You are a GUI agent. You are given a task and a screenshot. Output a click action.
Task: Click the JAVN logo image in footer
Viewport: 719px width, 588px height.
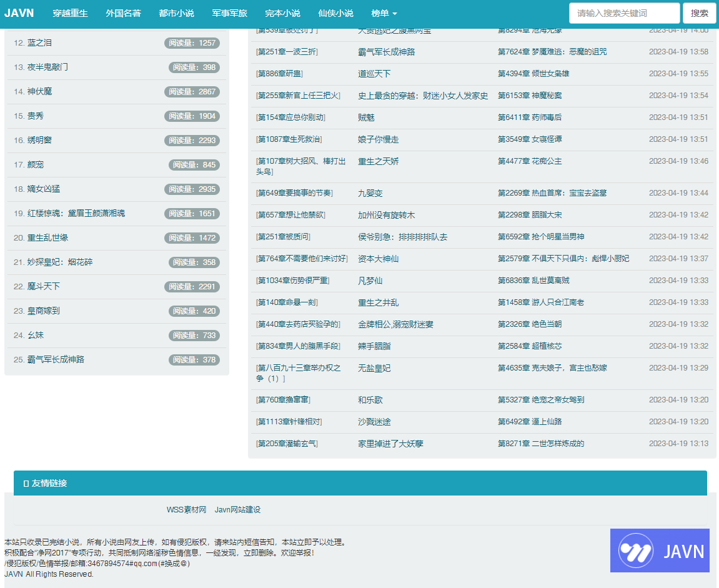[x=660, y=551]
